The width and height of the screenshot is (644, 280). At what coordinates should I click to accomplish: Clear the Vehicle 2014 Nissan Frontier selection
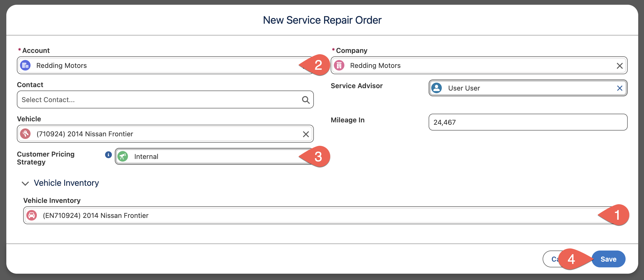tap(306, 134)
